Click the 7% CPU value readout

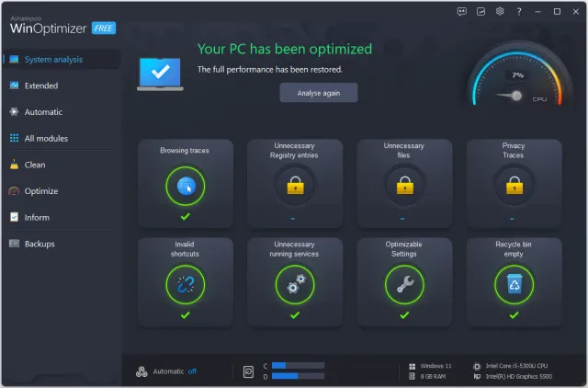click(518, 75)
